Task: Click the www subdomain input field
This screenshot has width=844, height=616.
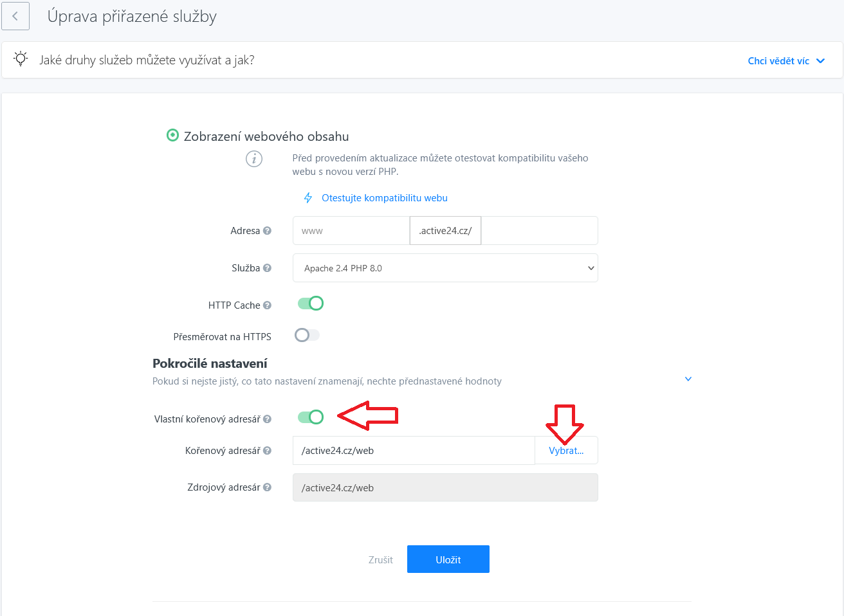Action: point(351,231)
